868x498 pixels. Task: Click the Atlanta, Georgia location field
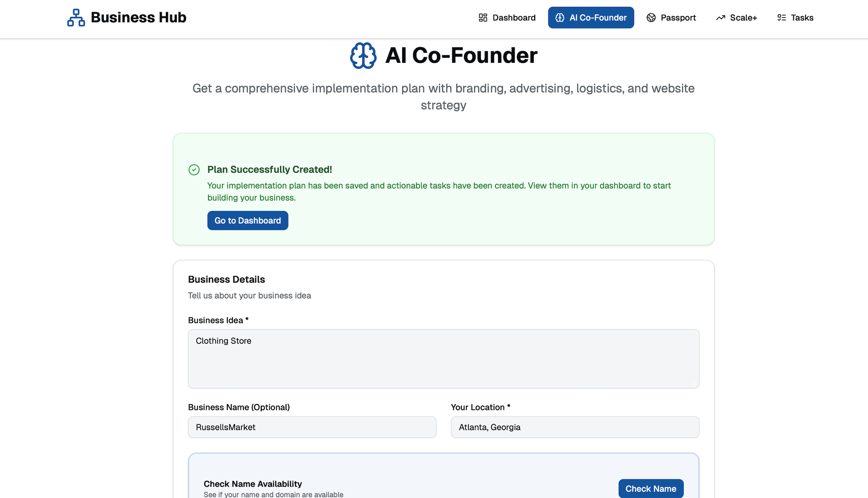pyautogui.click(x=575, y=427)
